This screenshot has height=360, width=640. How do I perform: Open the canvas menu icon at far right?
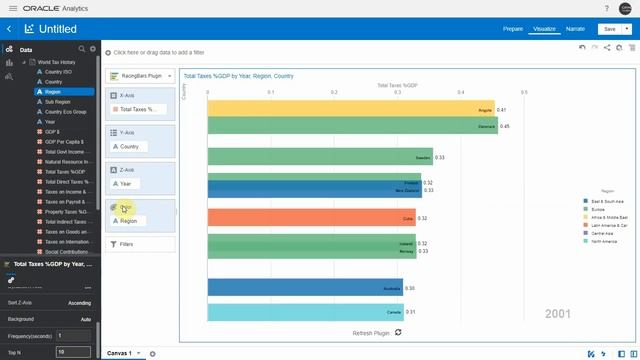[632, 47]
